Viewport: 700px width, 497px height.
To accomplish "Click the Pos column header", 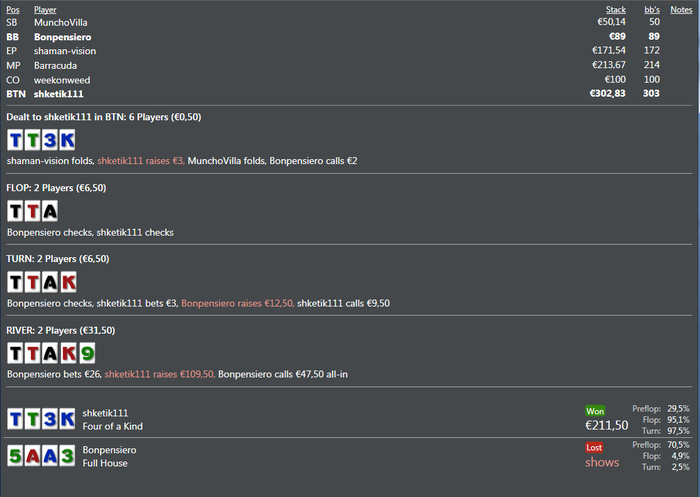I will pos(13,9).
